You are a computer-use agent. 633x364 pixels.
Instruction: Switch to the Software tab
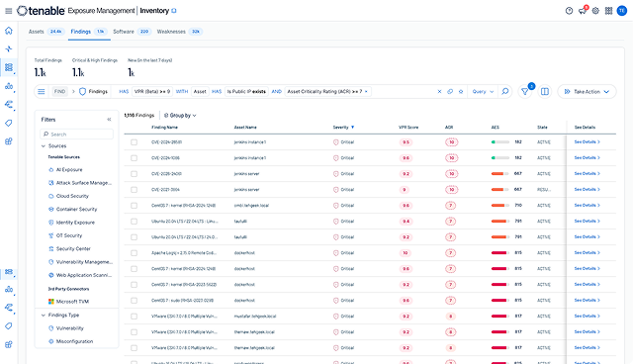click(132, 32)
